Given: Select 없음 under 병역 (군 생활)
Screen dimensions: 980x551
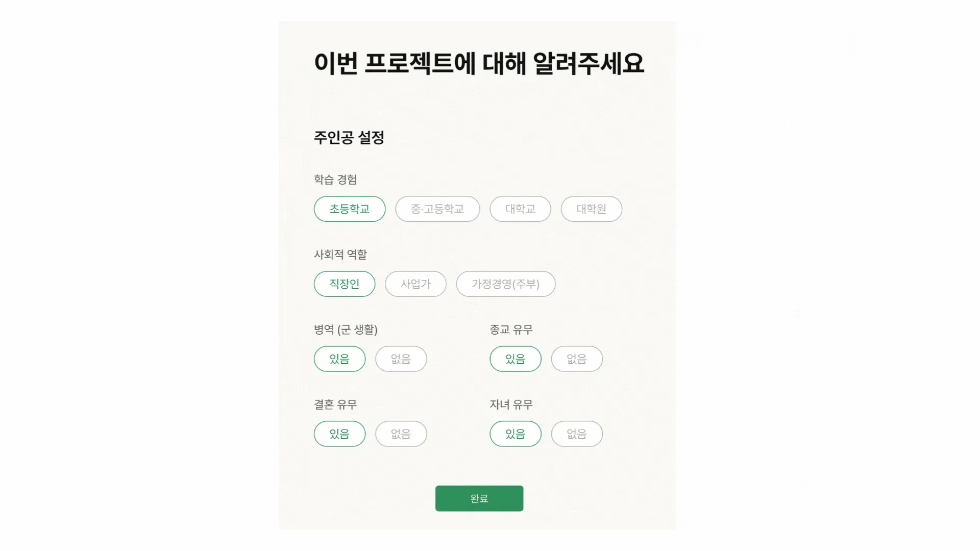Looking at the screenshot, I should [401, 359].
